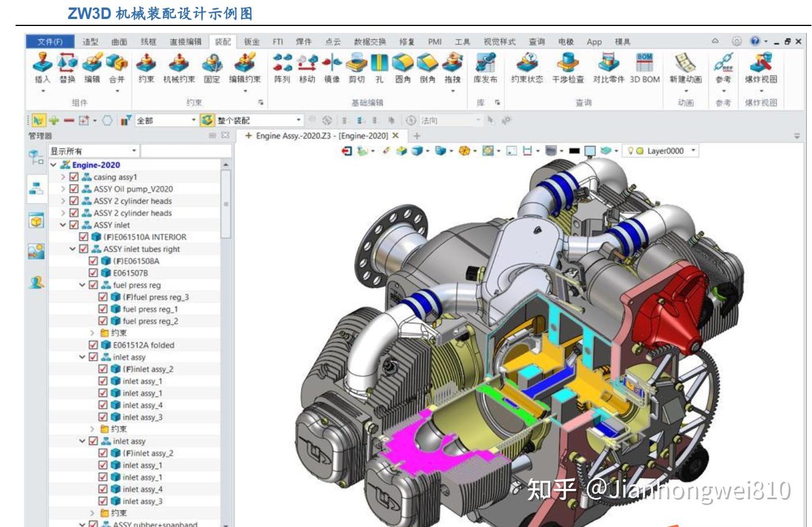Click the 固定 (Fix) constraint icon
The height and width of the screenshot is (527, 812).
[x=212, y=63]
